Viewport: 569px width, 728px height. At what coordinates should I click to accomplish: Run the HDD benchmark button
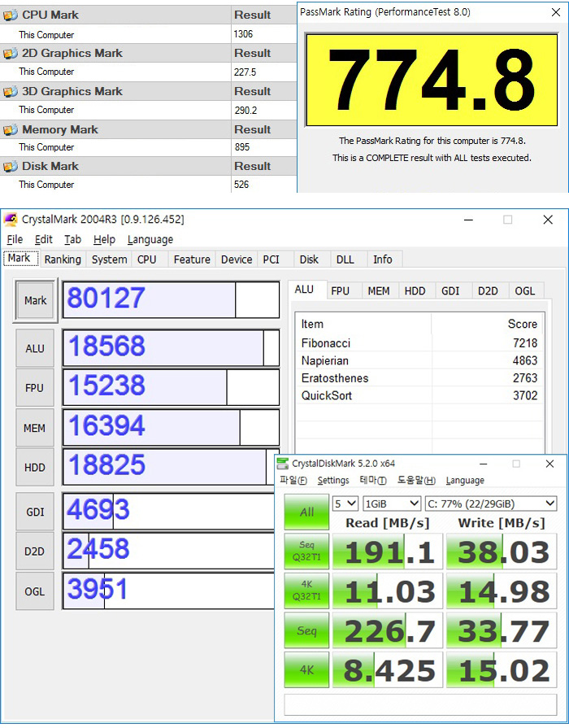35,467
